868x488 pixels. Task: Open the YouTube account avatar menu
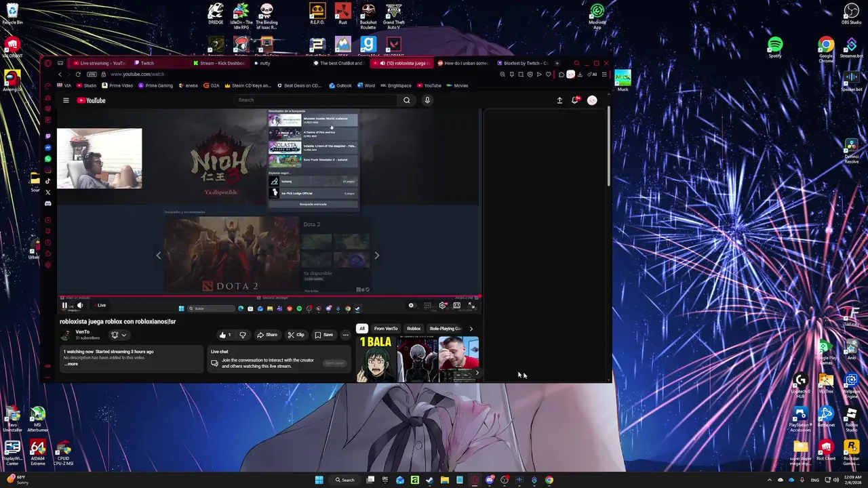[592, 100]
